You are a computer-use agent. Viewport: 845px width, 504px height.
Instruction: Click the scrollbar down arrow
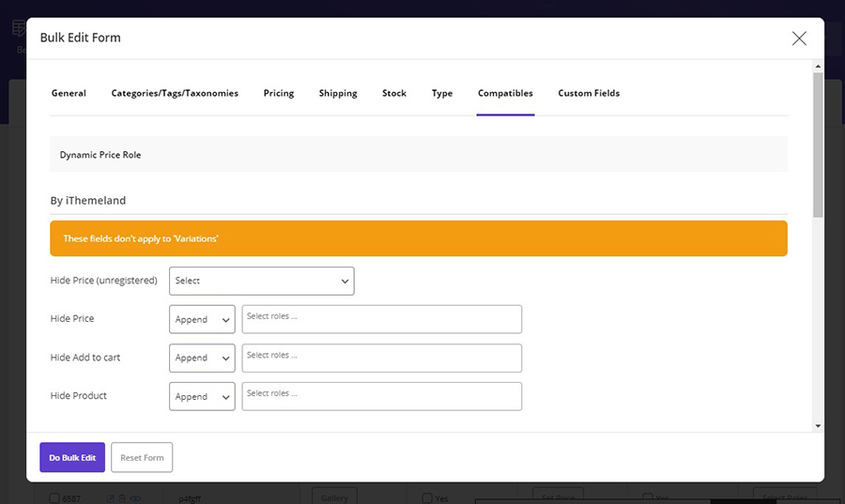point(818,426)
